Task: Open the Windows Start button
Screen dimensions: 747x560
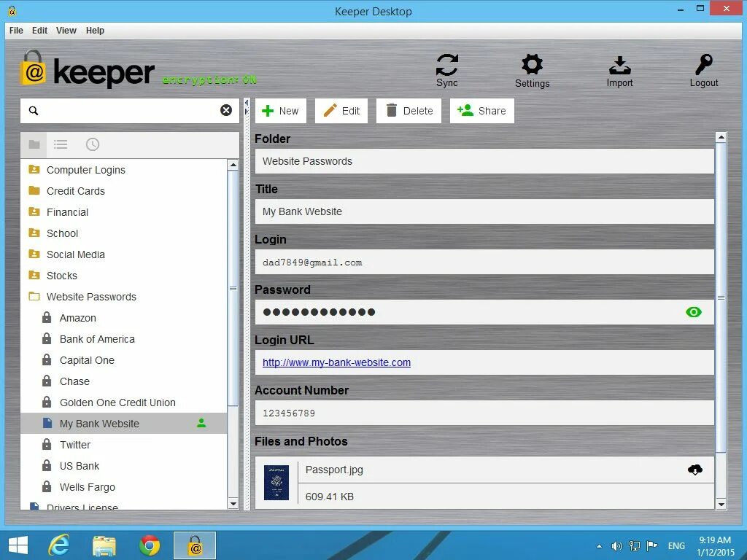Action: click(x=18, y=545)
